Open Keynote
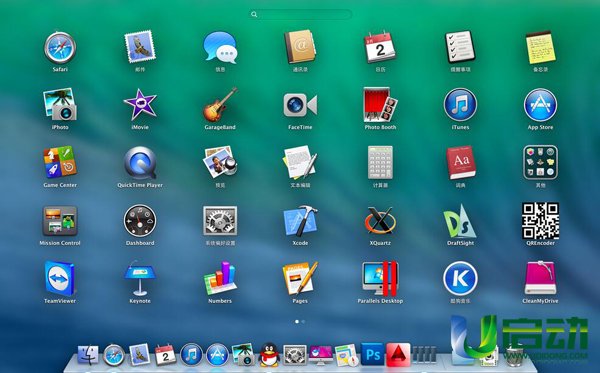 [140, 279]
